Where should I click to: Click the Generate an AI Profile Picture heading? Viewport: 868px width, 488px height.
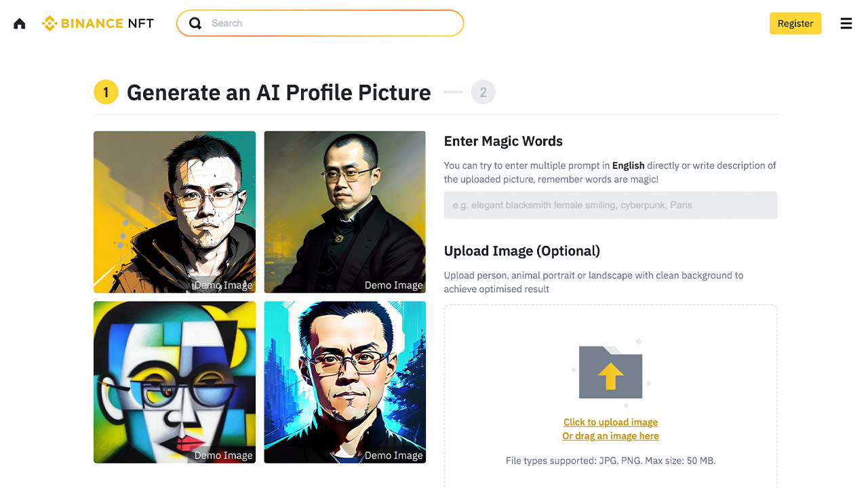[279, 92]
